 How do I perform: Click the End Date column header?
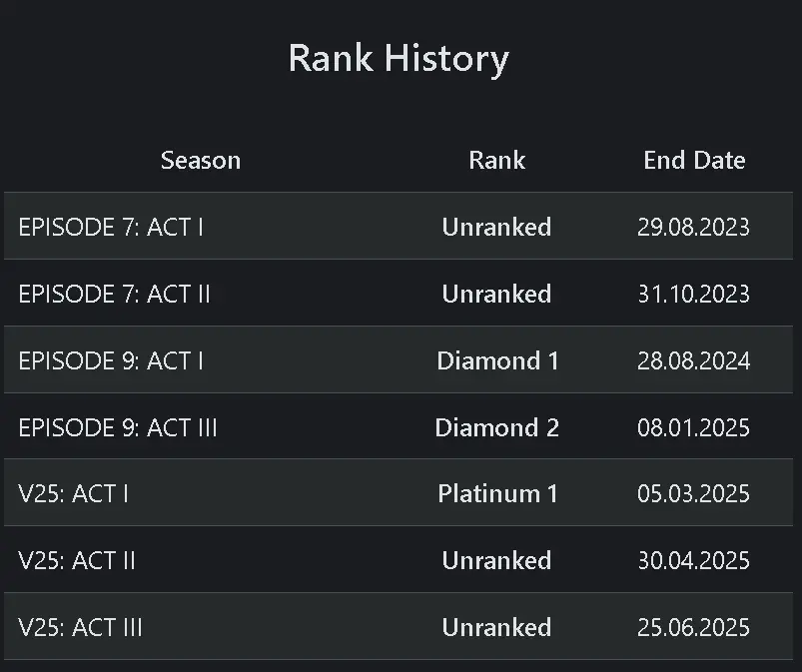(x=694, y=160)
